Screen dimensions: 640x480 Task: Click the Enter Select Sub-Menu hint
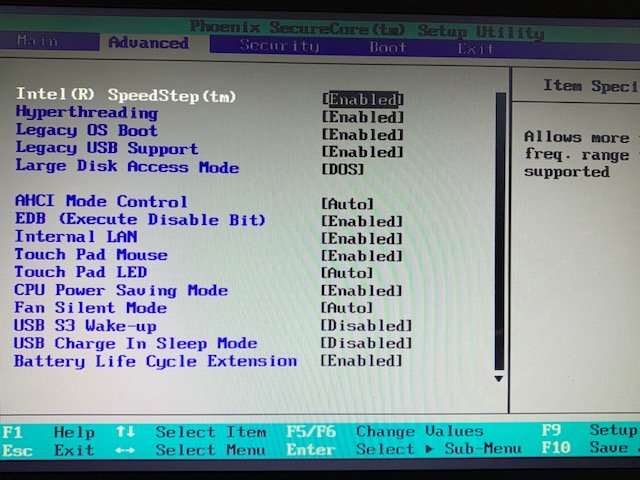404,449
